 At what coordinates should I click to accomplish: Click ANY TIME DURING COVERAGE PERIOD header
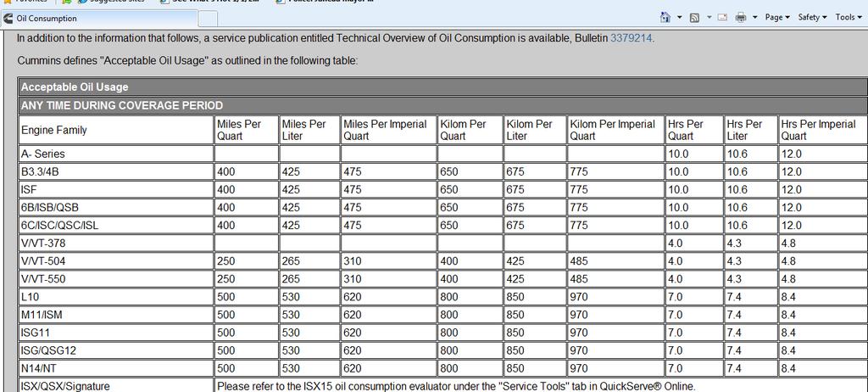point(442,105)
